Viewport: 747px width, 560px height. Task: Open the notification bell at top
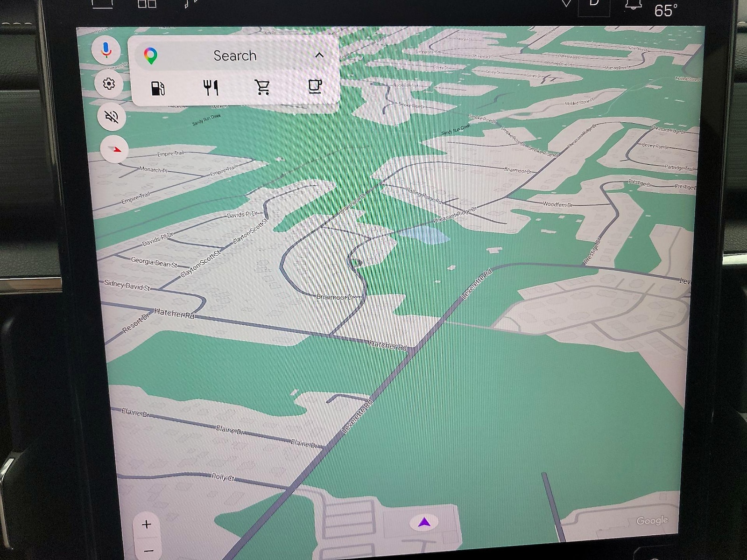(633, 6)
